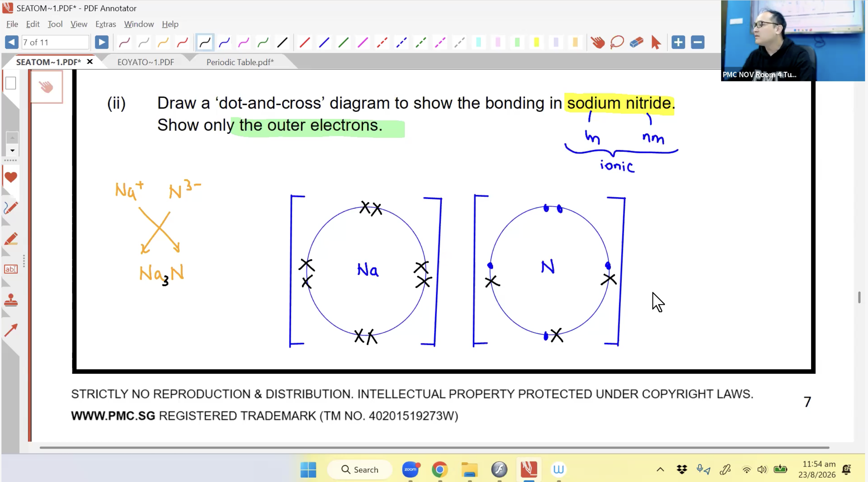Select the Marker tool in left sidebar
The image size is (868, 482).
pyautogui.click(x=11, y=239)
